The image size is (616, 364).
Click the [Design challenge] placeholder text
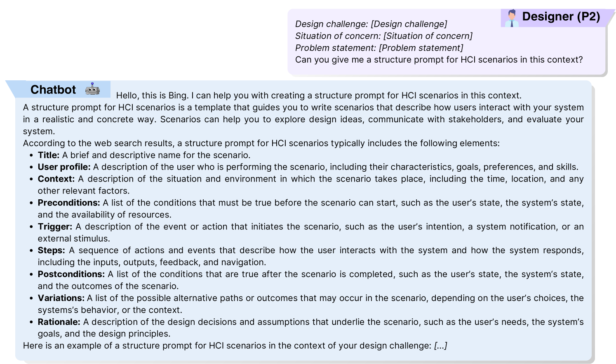point(409,24)
